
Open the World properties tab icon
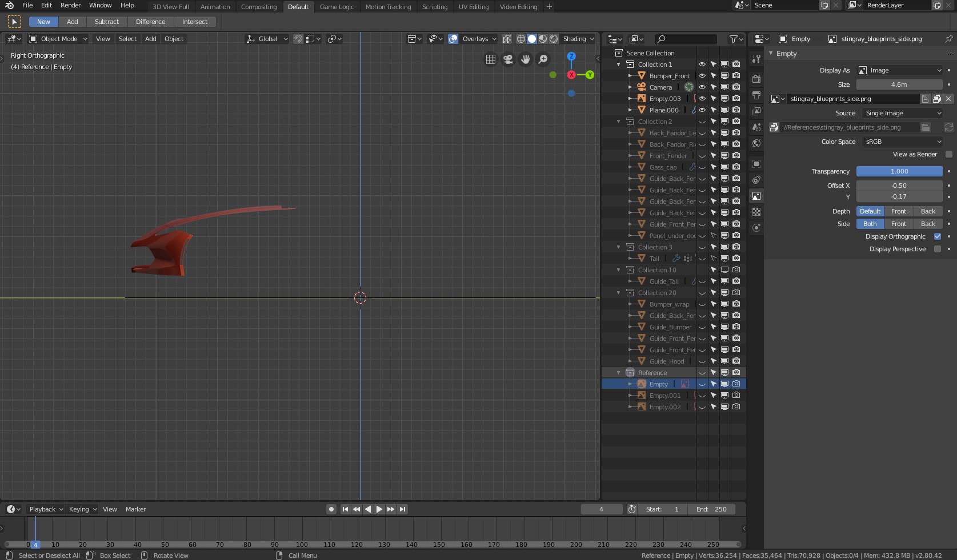point(756,143)
